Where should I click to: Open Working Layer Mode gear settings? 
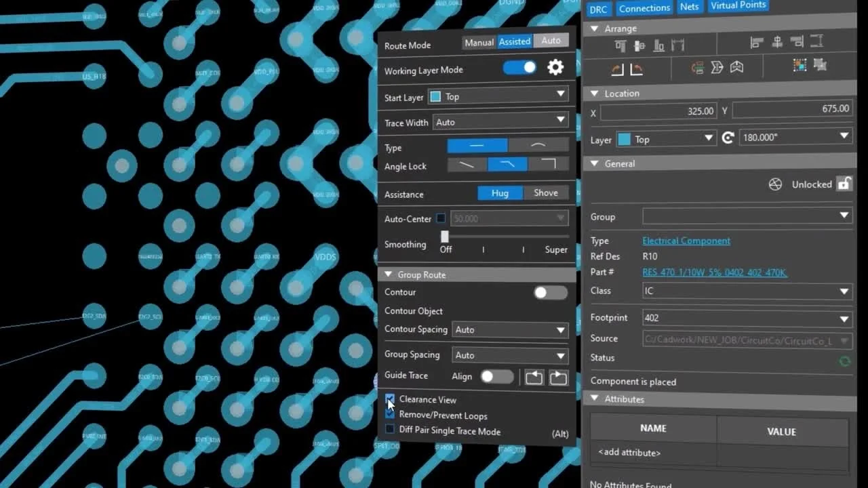[x=555, y=67]
